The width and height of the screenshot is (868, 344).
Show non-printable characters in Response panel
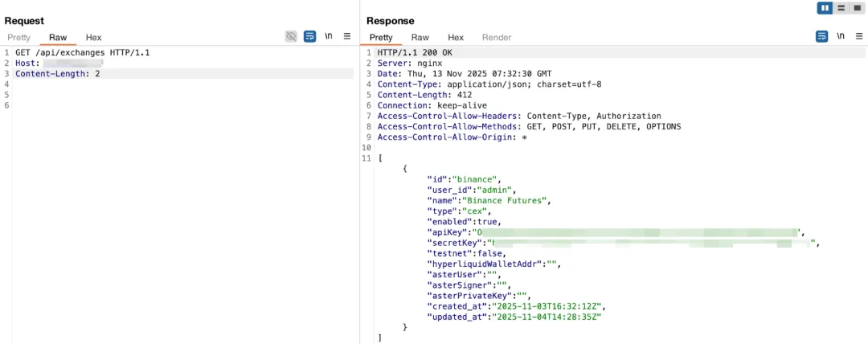point(841,36)
